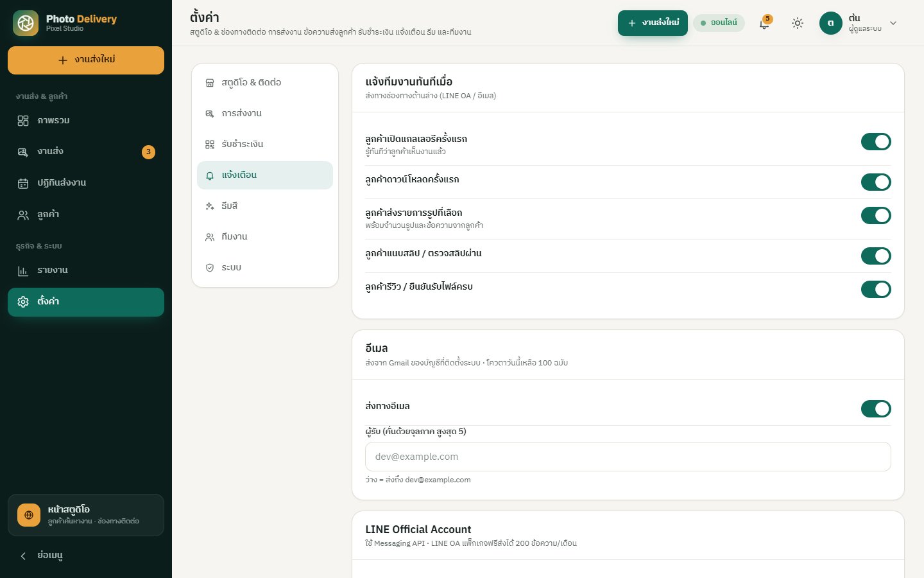Viewport: 924px width, 578px height.
Task: Click the ตั้งค่า page title
Action: click(205, 17)
